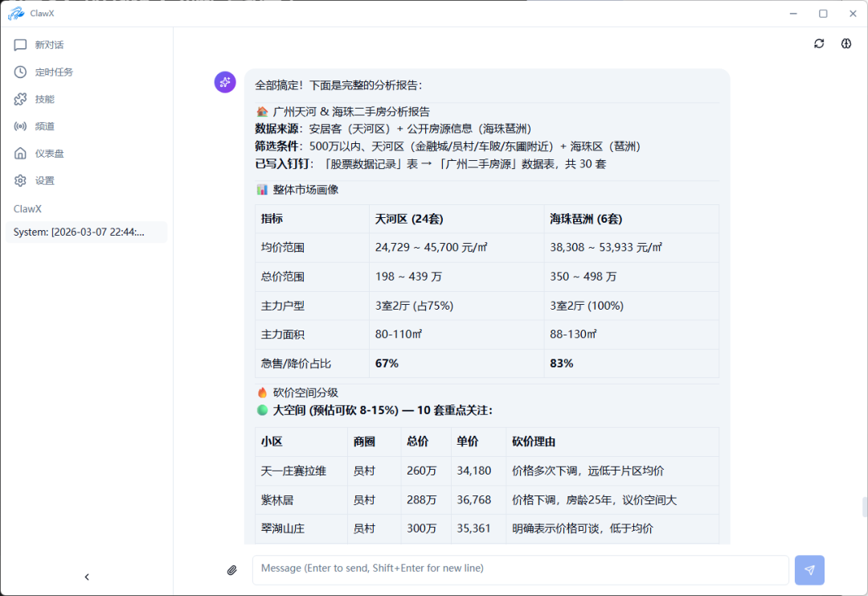Open the 频道 channels broadcast icon
The image size is (868, 596).
[20, 126]
